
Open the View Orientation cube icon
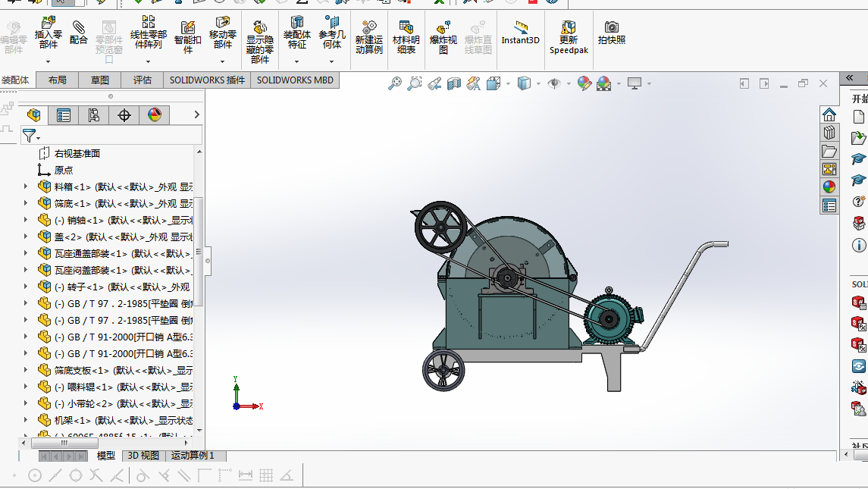493,83
